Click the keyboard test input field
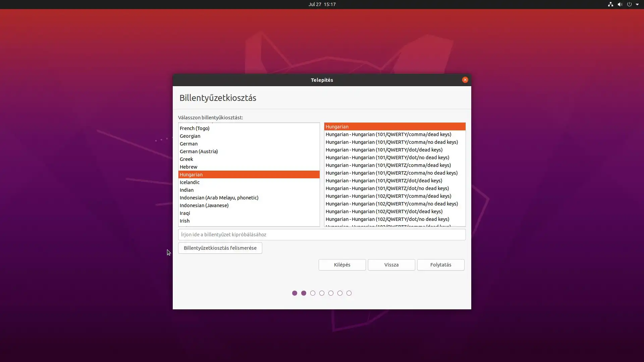The width and height of the screenshot is (644, 362). tap(321, 235)
